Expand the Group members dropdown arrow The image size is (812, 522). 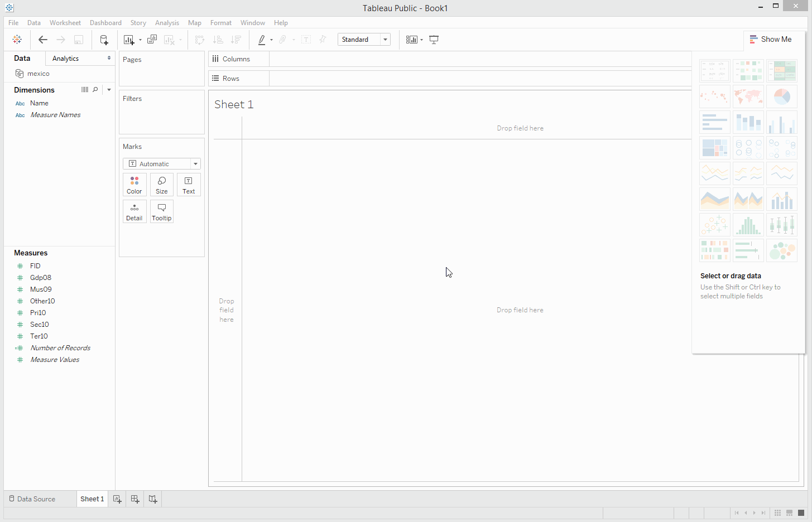(x=294, y=40)
